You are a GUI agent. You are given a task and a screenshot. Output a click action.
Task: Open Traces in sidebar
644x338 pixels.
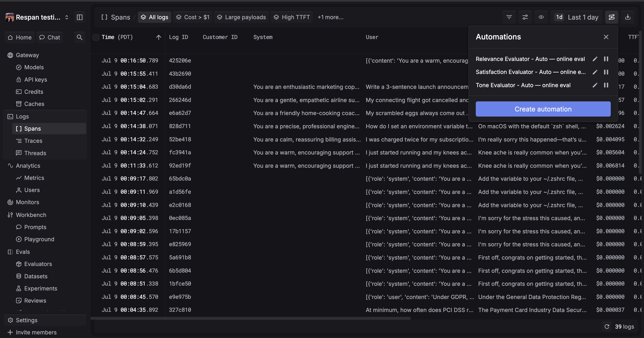33,141
